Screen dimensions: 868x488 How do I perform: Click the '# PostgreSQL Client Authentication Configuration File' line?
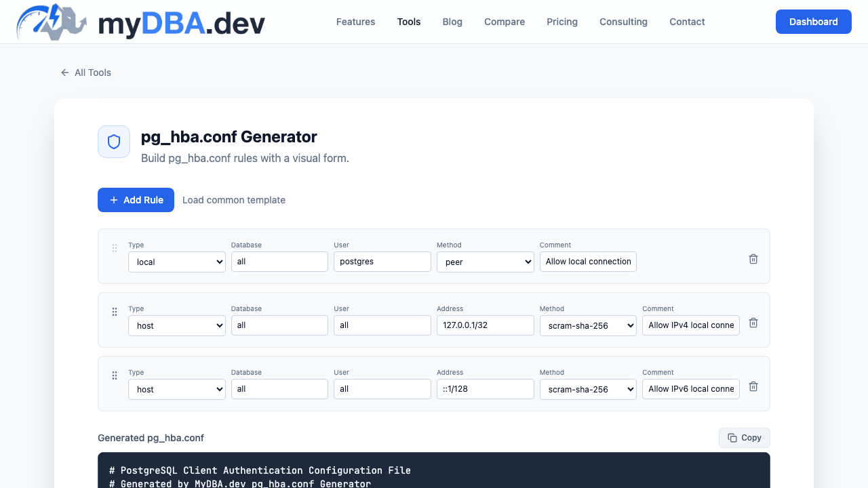tap(260, 470)
